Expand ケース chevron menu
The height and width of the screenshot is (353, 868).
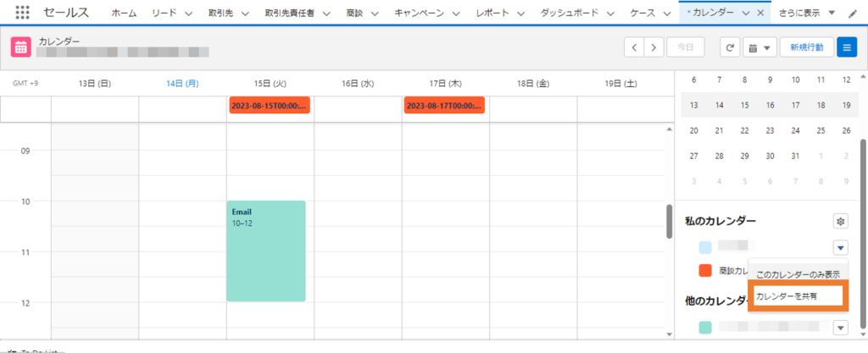point(666,14)
